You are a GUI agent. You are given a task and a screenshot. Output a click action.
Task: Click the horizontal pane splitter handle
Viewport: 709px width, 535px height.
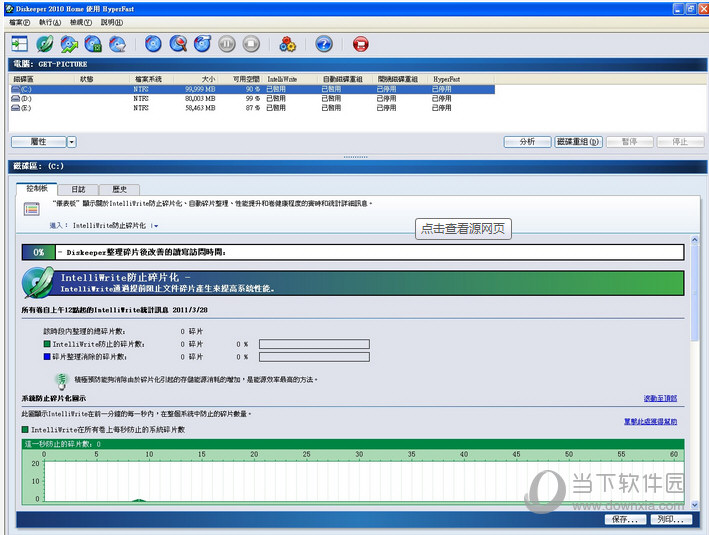(x=355, y=157)
